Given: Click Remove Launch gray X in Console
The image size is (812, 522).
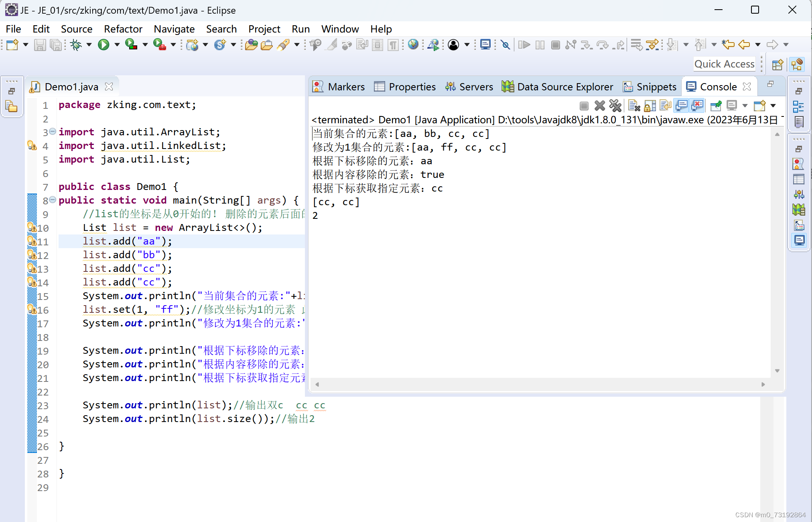Looking at the screenshot, I should [x=599, y=106].
